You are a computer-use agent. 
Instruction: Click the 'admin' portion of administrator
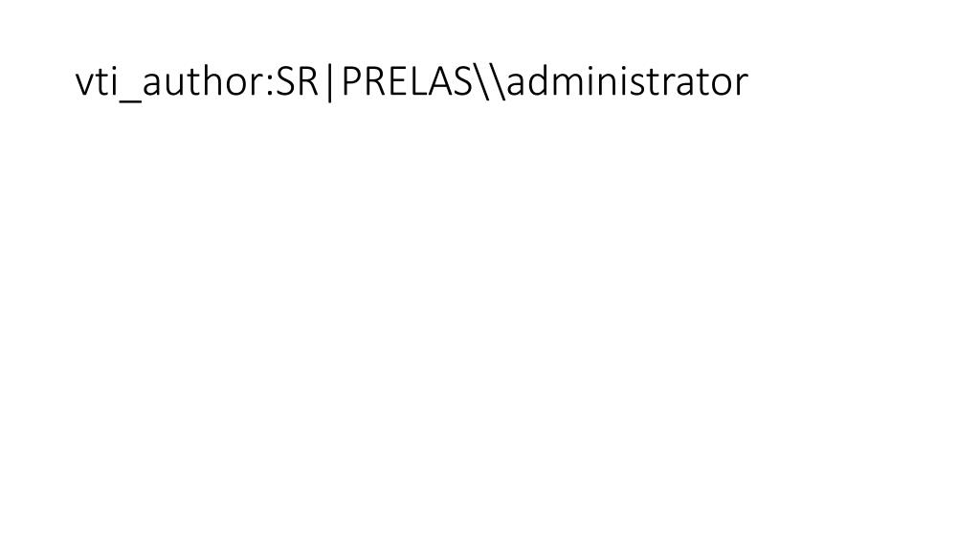(x=564, y=81)
